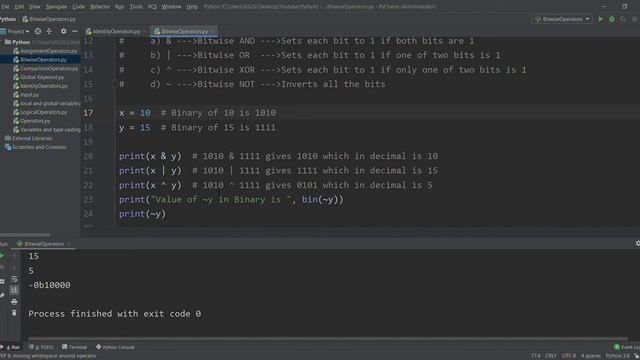This screenshot has height=360, width=640.
Task: Click the up stack trace arrow in Run panel
Action: click(x=14, y=256)
